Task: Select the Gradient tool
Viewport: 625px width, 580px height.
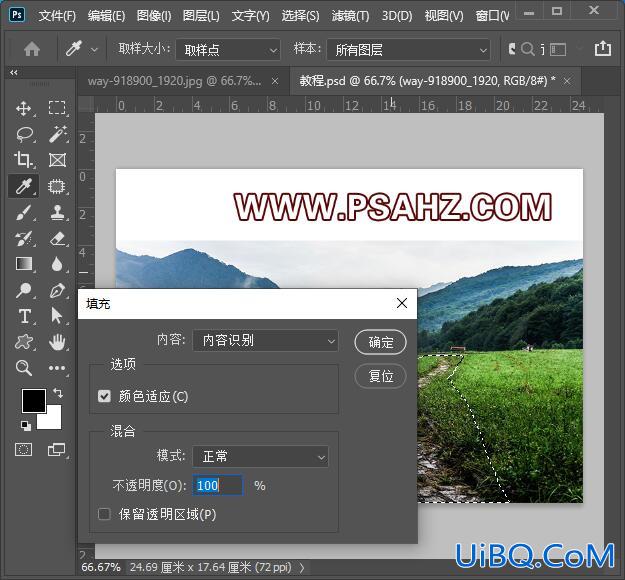Action: 24,264
